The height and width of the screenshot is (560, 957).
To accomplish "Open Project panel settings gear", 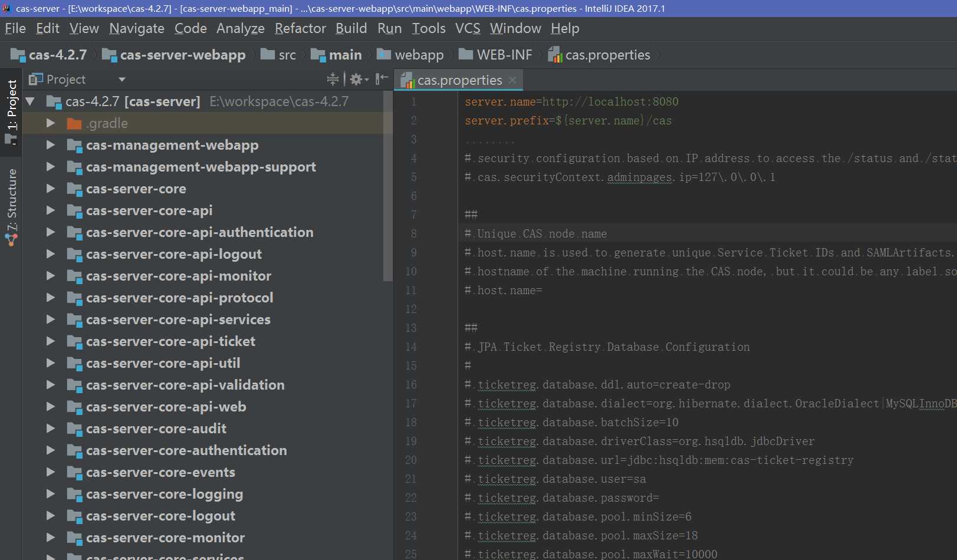I will (x=359, y=79).
